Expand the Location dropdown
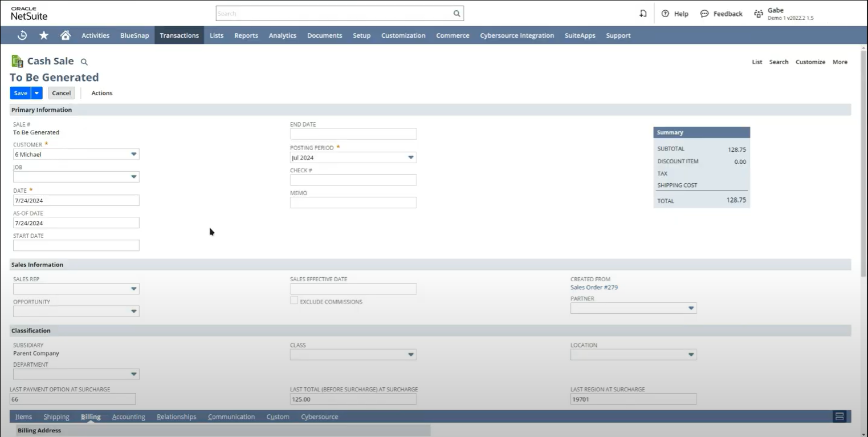This screenshot has width=868, height=437. [691, 354]
